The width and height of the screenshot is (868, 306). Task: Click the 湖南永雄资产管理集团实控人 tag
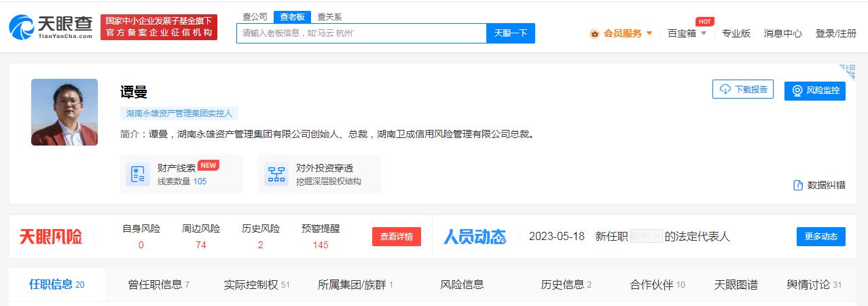(179, 114)
